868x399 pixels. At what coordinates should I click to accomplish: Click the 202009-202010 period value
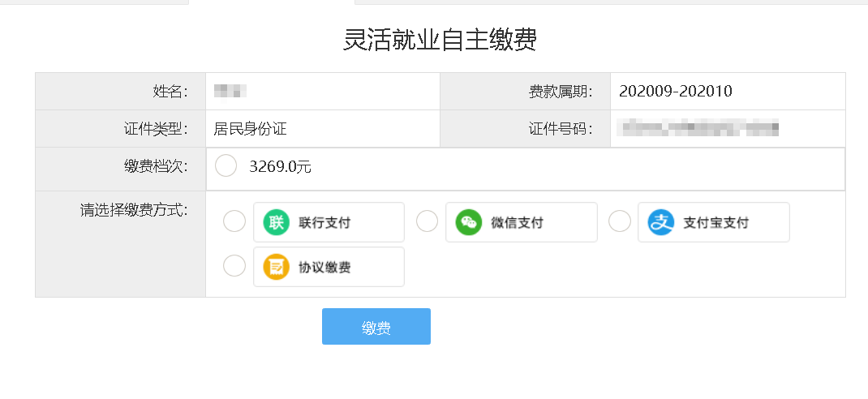tap(676, 92)
